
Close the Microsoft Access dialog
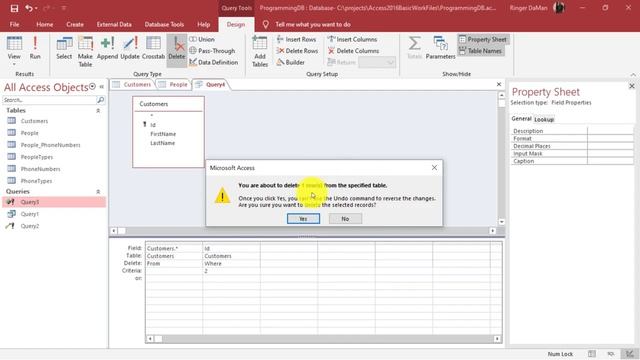pos(434,167)
